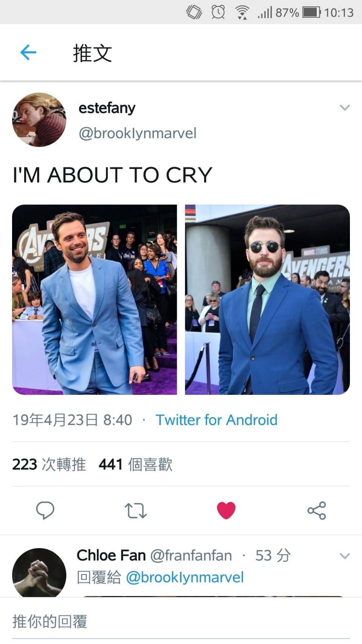Image resolution: width=362 pixels, height=644 pixels.
Task: Tap the @brooklynmarvel mention in reply
Action: point(185,577)
